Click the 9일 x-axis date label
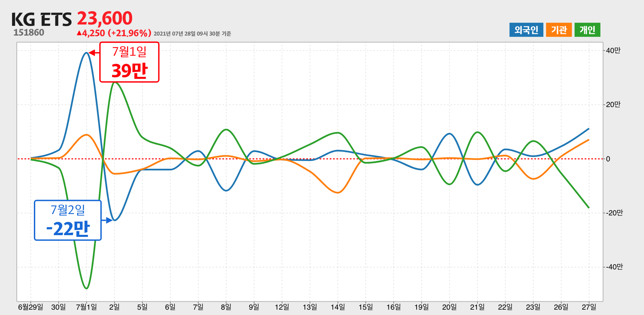The image size is (644, 315). (254, 307)
